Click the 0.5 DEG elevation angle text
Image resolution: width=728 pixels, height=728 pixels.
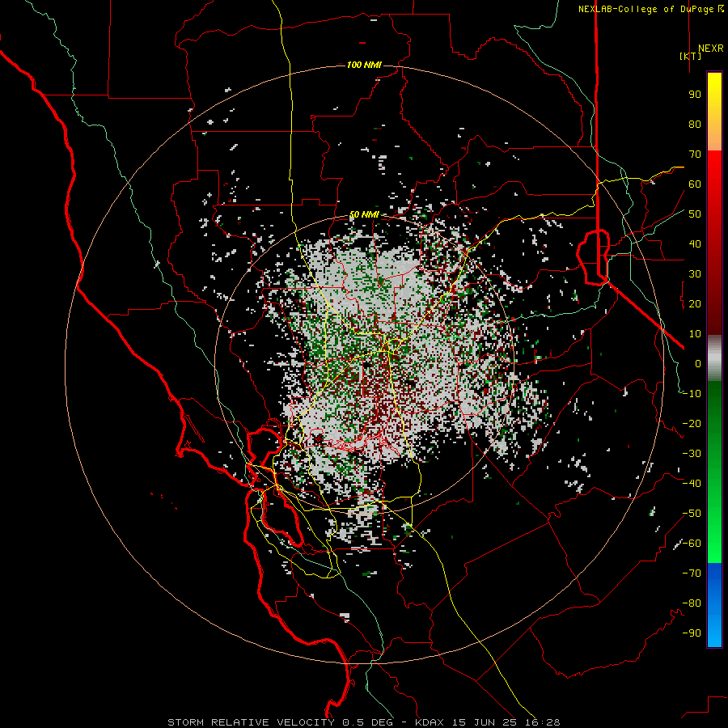click(x=368, y=722)
